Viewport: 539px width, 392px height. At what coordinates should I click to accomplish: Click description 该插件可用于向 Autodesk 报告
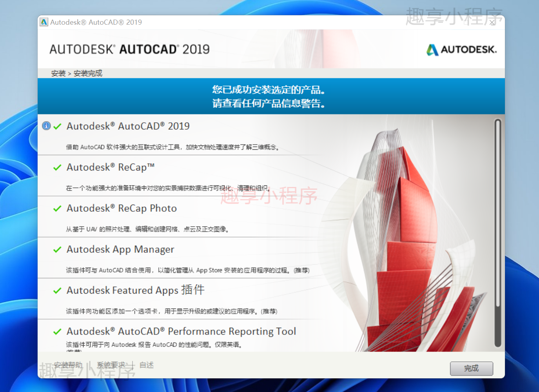pyautogui.click(x=154, y=345)
